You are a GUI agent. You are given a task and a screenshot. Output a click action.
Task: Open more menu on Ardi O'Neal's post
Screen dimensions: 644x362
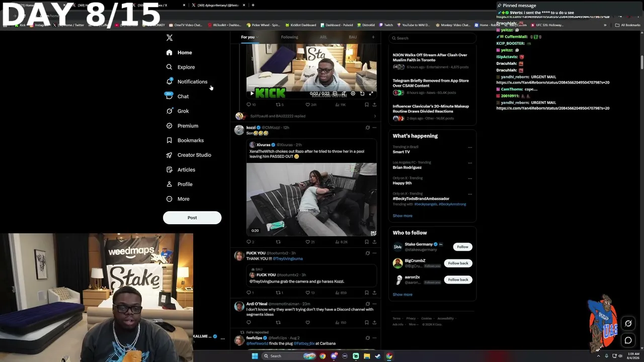pyautogui.click(x=374, y=304)
